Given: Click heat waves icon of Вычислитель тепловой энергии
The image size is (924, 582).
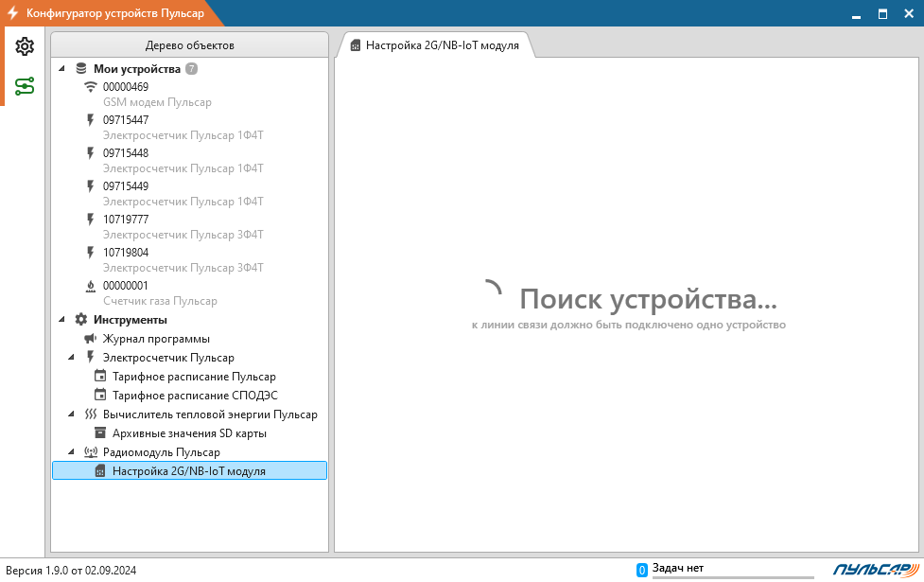Looking at the screenshot, I should (90, 414).
